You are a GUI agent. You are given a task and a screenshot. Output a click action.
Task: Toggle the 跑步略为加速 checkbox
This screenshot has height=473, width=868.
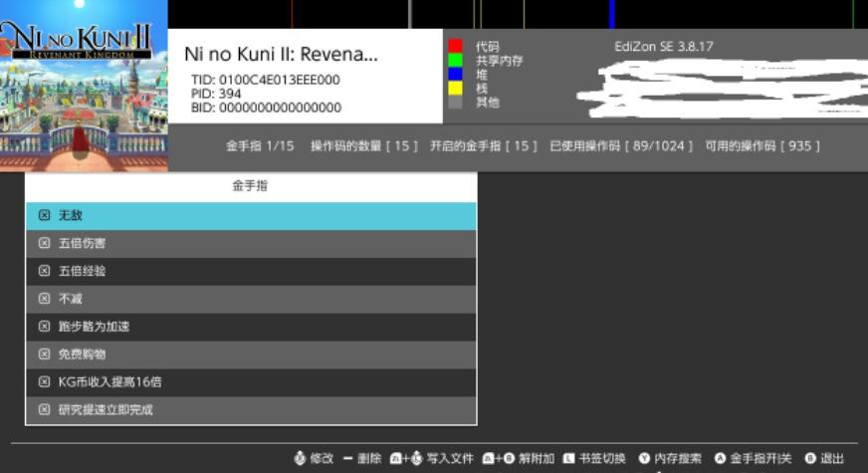44,327
